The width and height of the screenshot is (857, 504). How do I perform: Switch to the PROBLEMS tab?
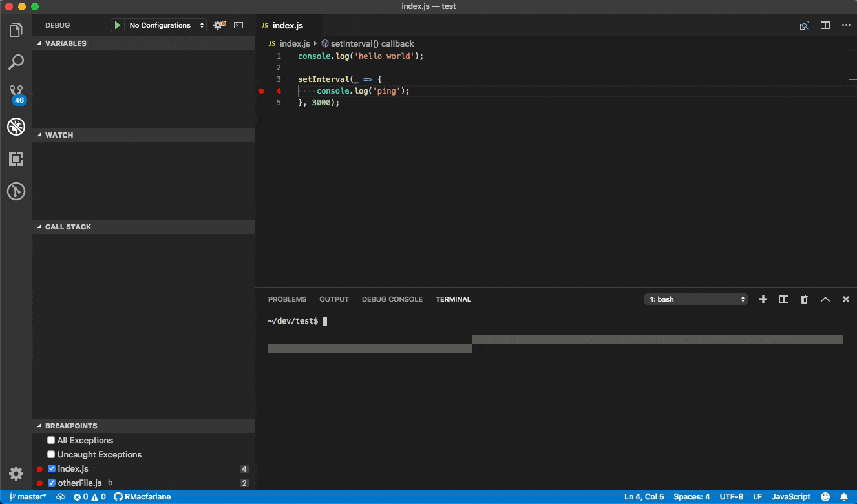287,299
